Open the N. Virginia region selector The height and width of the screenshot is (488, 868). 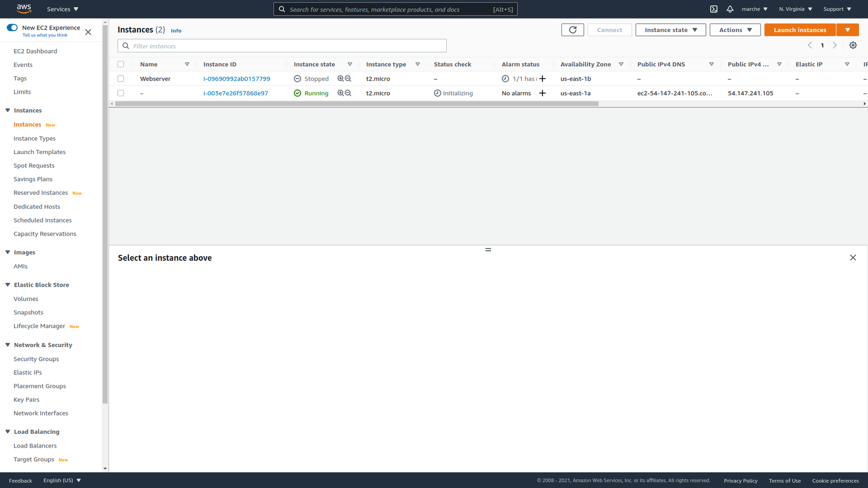point(795,9)
